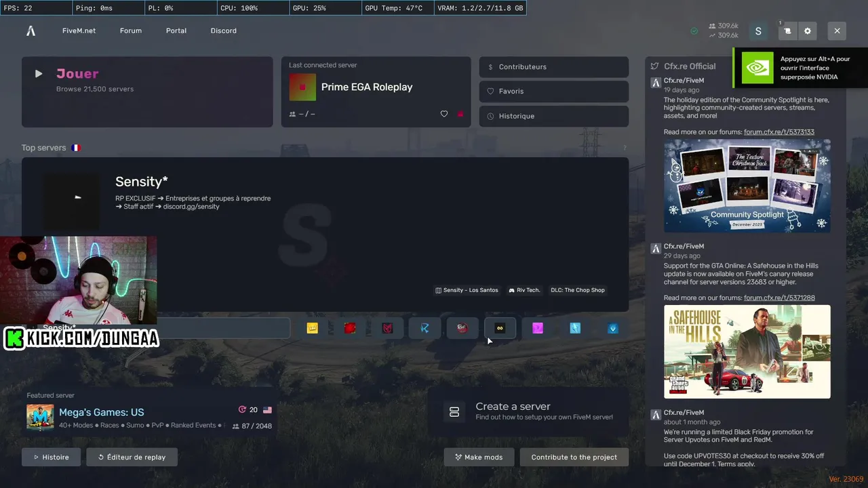This screenshot has height=488, width=868.
Task: Select the yellow infinity server icon
Action: pos(500,328)
